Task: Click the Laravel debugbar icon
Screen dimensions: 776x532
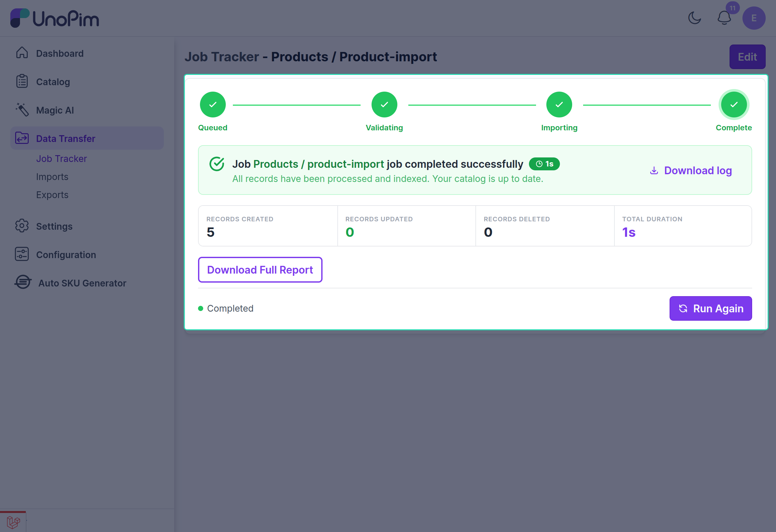Action: pyautogui.click(x=13, y=522)
